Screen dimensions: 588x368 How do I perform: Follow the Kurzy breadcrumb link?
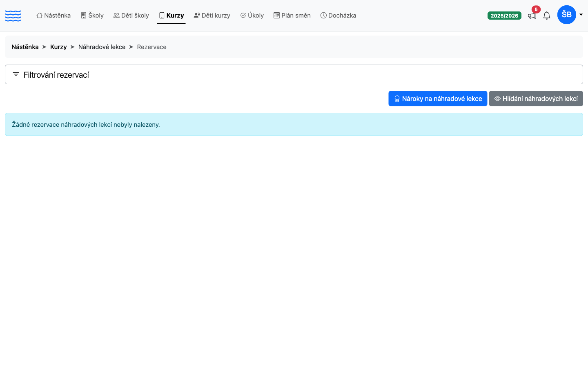point(58,47)
